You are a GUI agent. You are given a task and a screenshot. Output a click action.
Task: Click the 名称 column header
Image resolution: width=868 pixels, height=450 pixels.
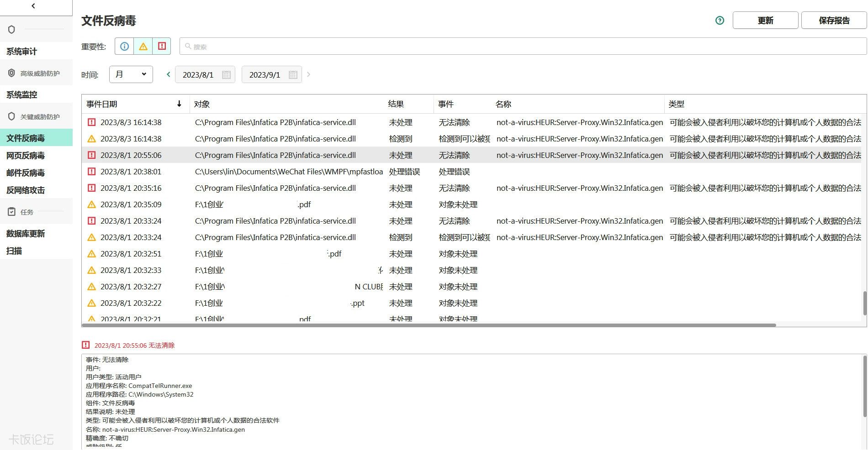click(577, 104)
